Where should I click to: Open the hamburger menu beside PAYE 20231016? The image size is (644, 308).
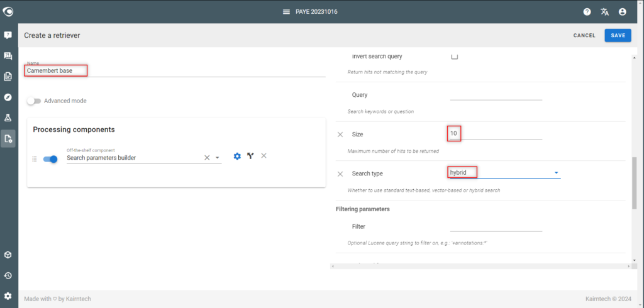click(287, 12)
